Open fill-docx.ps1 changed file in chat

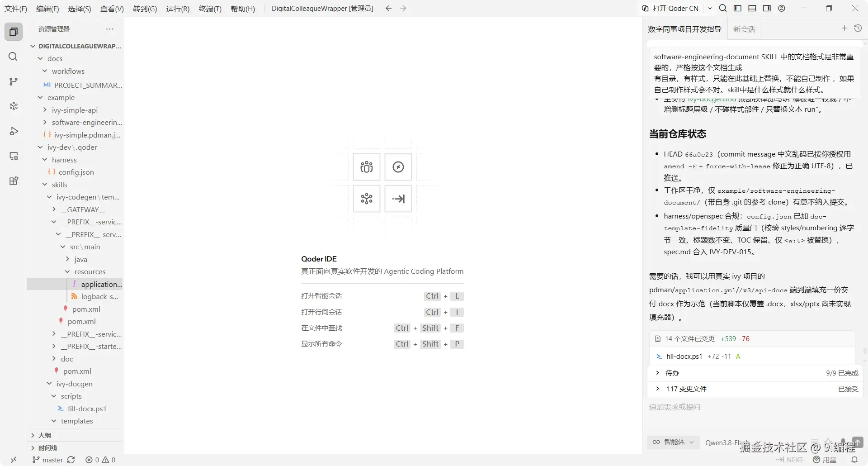pyautogui.click(x=752, y=357)
